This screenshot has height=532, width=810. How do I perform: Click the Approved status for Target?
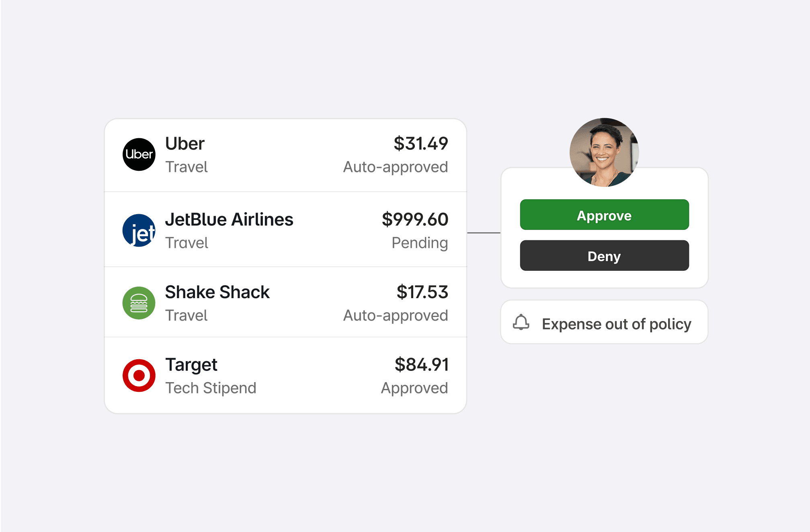pyautogui.click(x=414, y=388)
